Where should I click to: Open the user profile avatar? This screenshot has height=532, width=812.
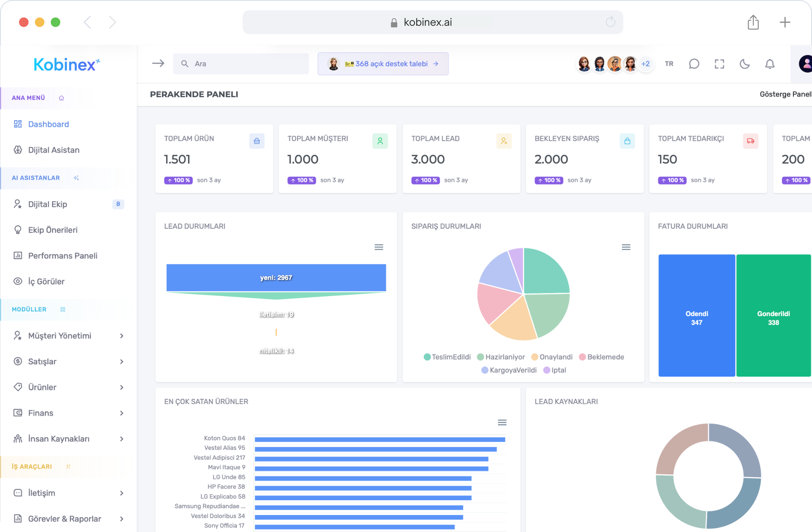805,64
